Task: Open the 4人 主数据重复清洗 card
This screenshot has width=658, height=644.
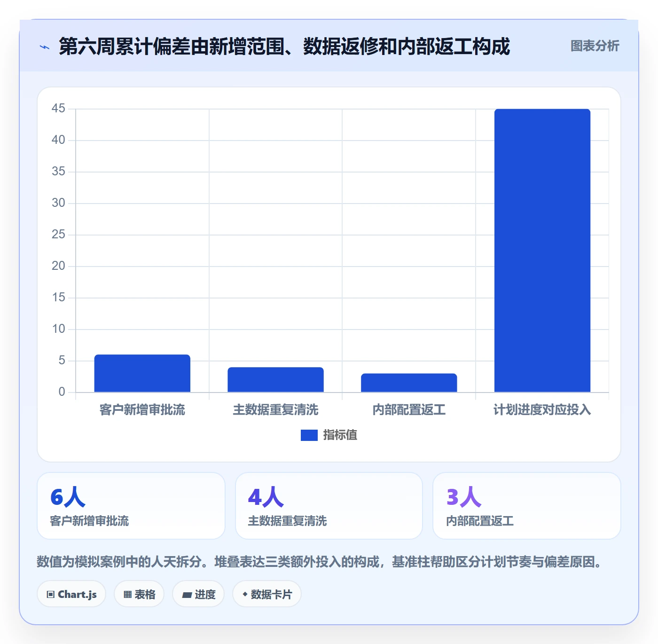Action: coord(329,506)
